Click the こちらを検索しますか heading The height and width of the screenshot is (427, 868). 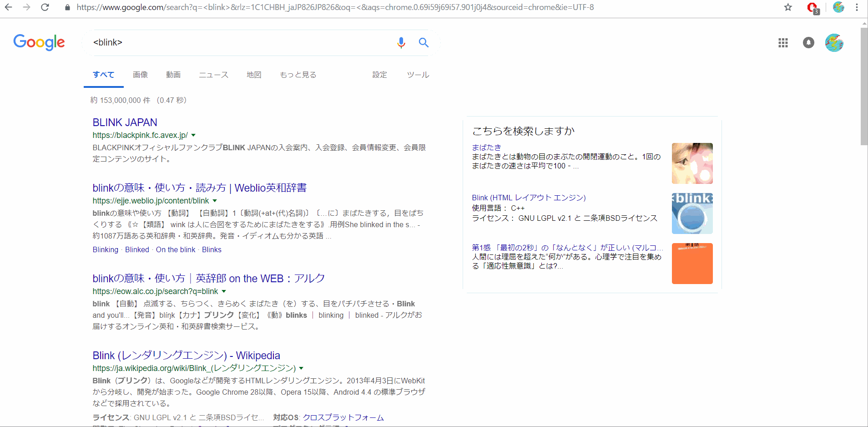pyautogui.click(x=524, y=131)
